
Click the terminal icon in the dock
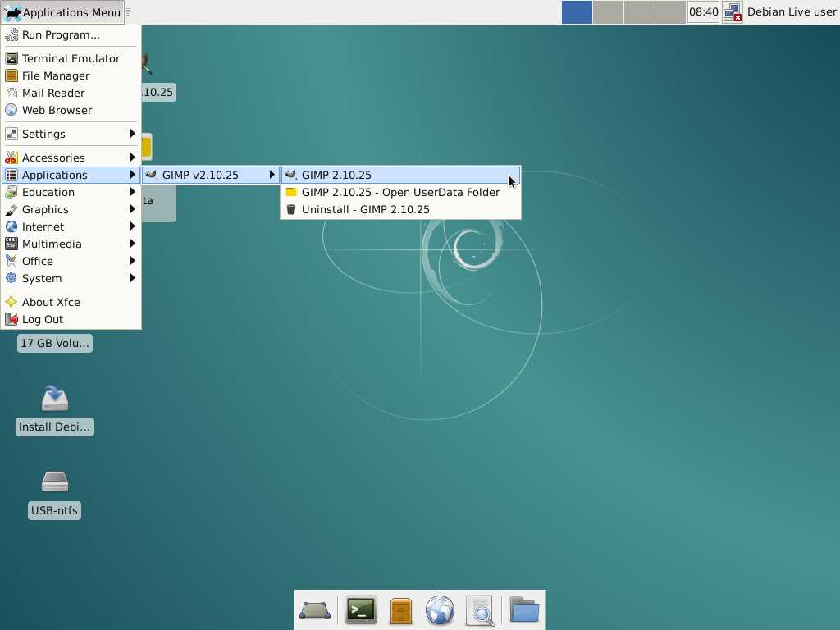coord(361,610)
